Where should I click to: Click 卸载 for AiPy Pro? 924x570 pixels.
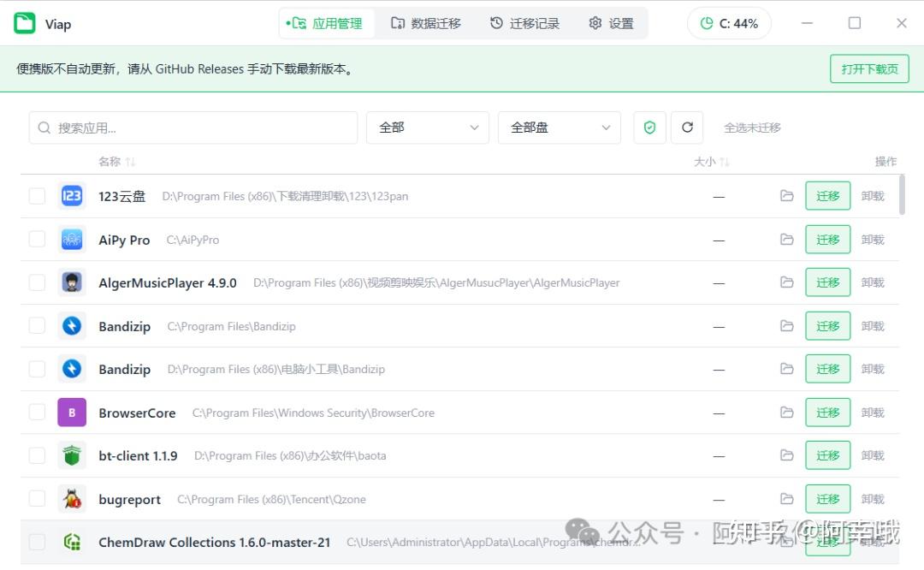pyautogui.click(x=873, y=240)
